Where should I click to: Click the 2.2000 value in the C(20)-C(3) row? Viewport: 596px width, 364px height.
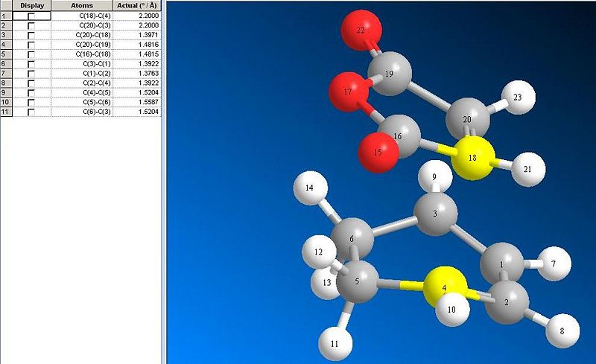click(x=148, y=25)
